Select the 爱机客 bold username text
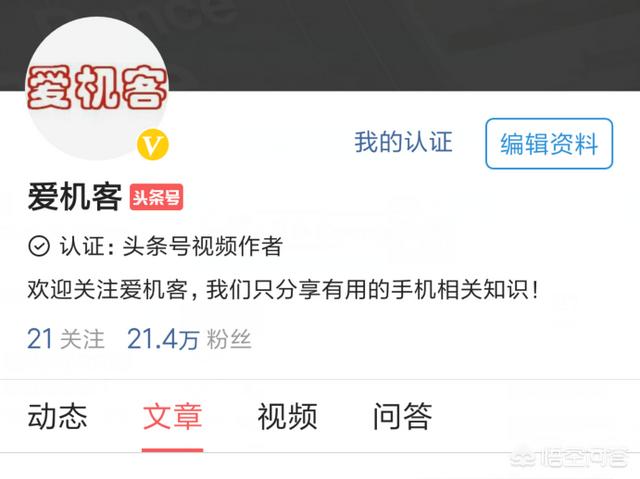 75,197
